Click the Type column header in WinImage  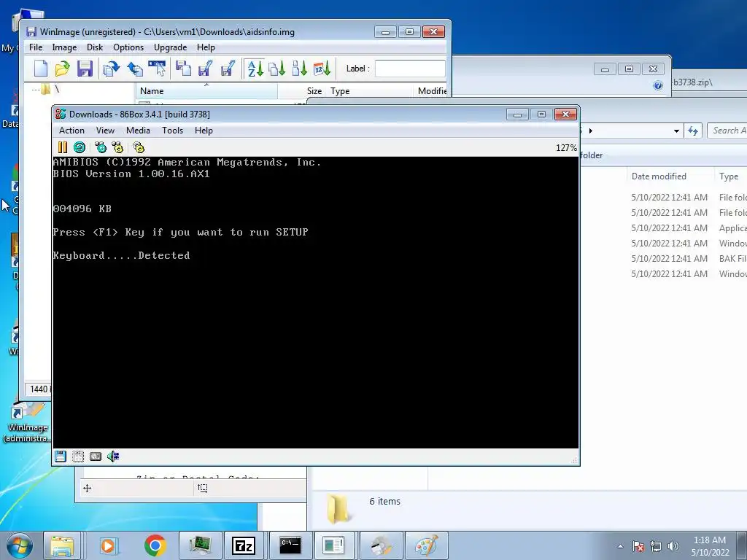click(370, 91)
